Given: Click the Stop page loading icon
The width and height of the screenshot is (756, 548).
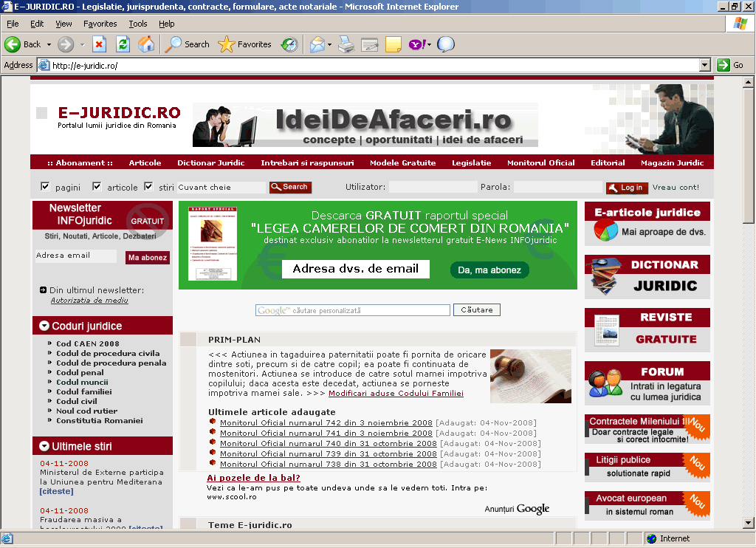Looking at the screenshot, I should coord(99,44).
